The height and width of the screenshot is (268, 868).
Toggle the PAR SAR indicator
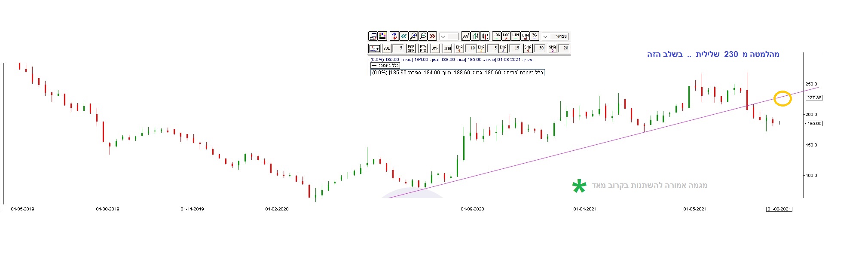point(411,49)
